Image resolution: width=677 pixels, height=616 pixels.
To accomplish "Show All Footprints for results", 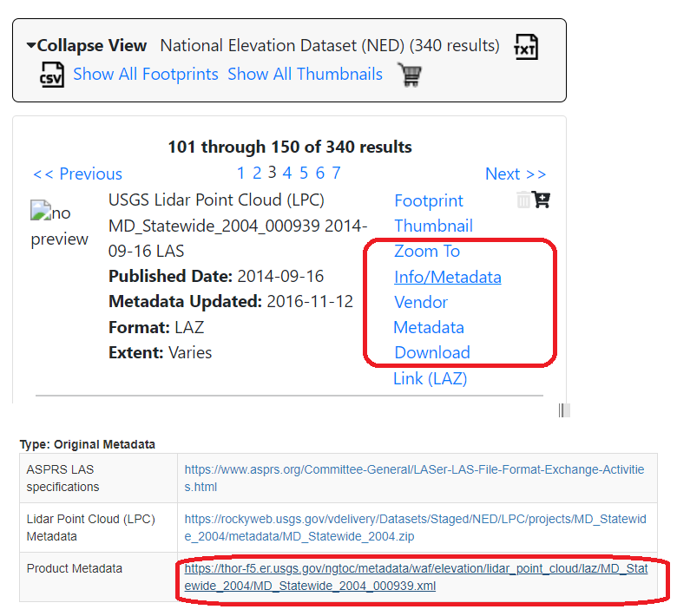I will pyautogui.click(x=146, y=75).
